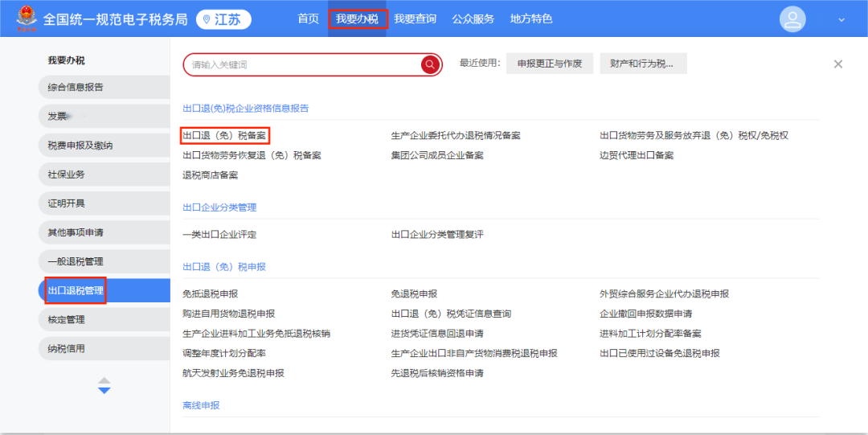Viewport: 868px width, 435px height.
Task: Click the sidebar scroll-down arrow
Action: (104, 391)
